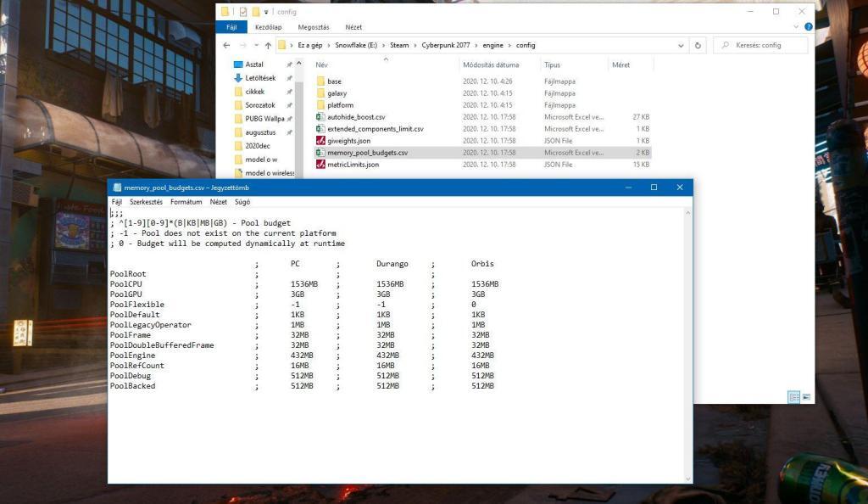The image size is (868, 504).
Task: Click the up-one-level arrow in Explorer
Action: [268, 46]
